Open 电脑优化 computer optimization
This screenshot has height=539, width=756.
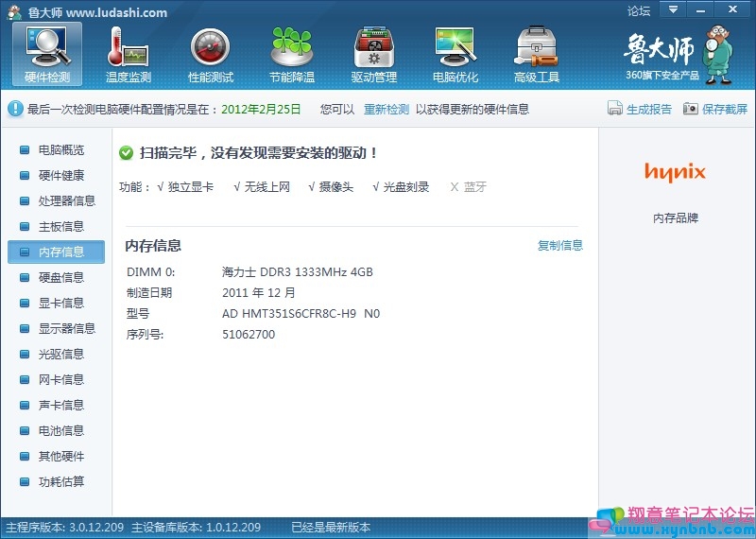pyautogui.click(x=455, y=55)
